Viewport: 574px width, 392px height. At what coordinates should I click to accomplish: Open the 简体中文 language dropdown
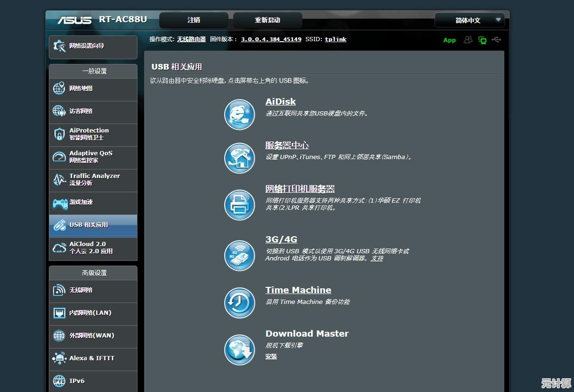pos(469,20)
